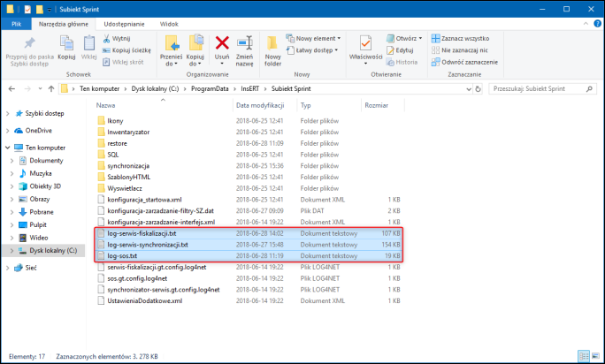Click Edytuj in the ribbon
The width and height of the screenshot is (605, 364).
pyautogui.click(x=400, y=50)
